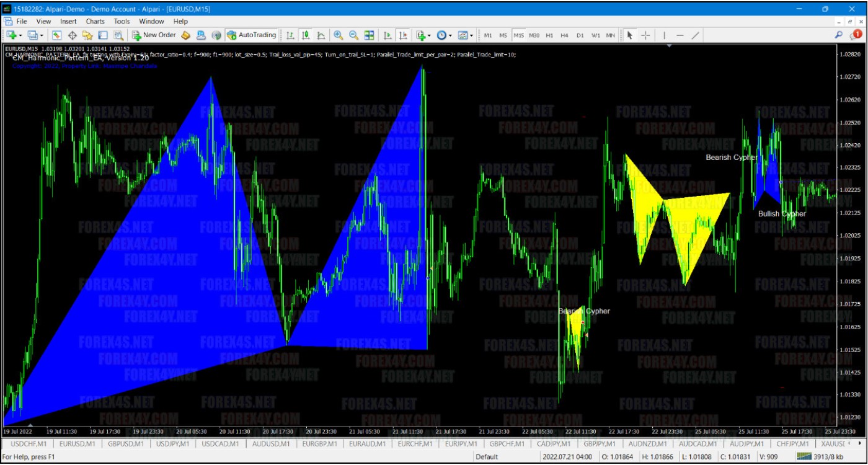Tile windows with the grid icon
Screen dimensions: 868x465
point(369,35)
